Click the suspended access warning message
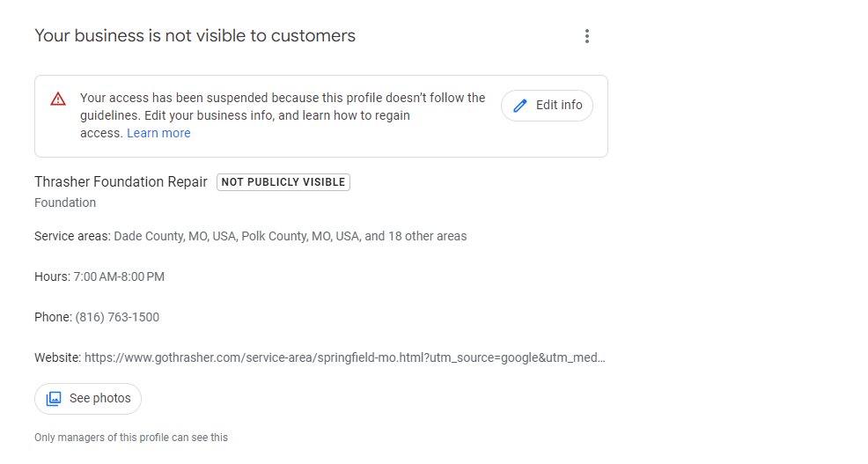This screenshot has width=868, height=464. pyautogui.click(x=283, y=115)
